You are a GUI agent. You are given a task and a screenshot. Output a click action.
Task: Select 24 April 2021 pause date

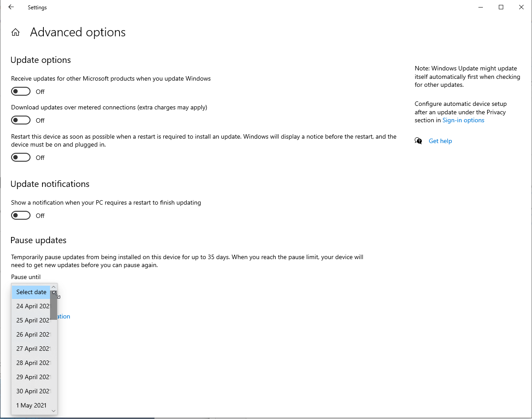coord(33,306)
